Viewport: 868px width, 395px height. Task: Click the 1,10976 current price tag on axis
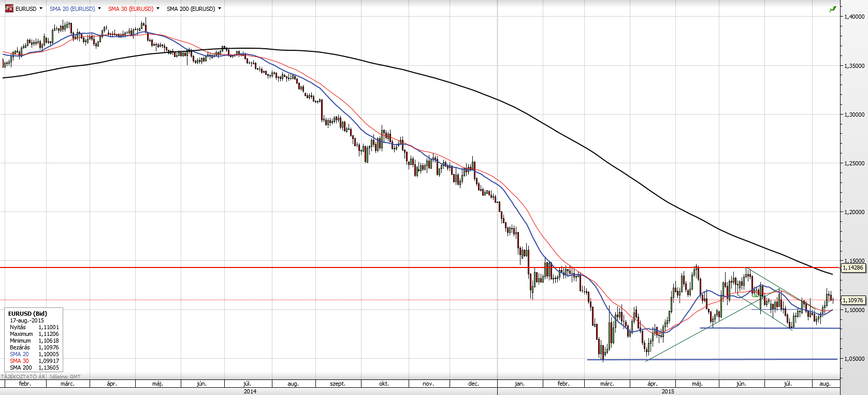[x=853, y=300]
